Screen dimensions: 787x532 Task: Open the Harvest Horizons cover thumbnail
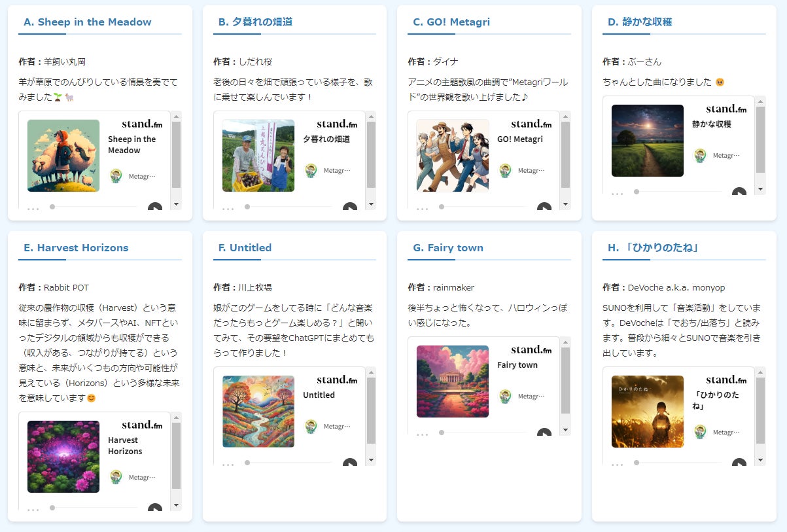(63, 456)
